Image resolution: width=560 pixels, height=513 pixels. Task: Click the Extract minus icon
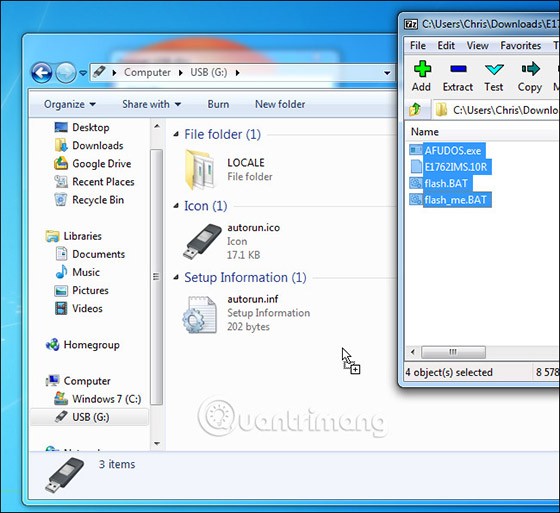(458, 69)
